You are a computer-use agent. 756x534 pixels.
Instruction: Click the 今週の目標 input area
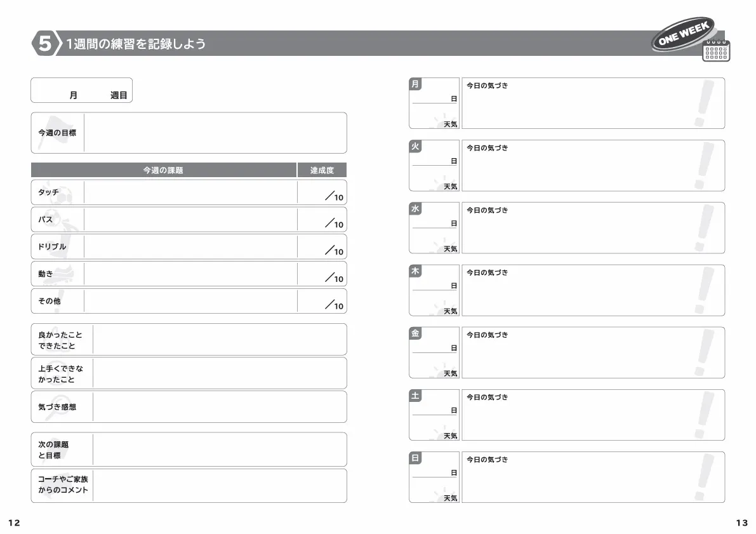(215, 133)
